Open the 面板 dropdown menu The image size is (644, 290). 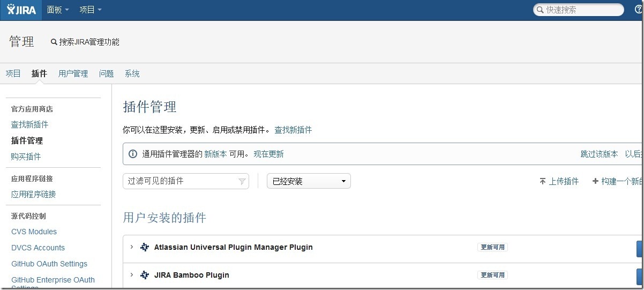[58, 10]
